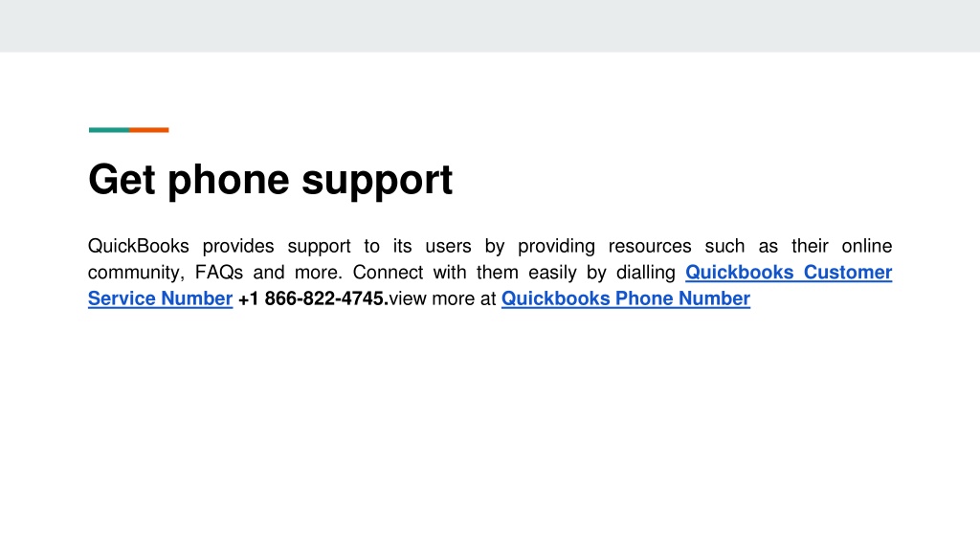Click the Quickbooks Customer link text
Screen dimensions: 980x551
tap(789, 273)
